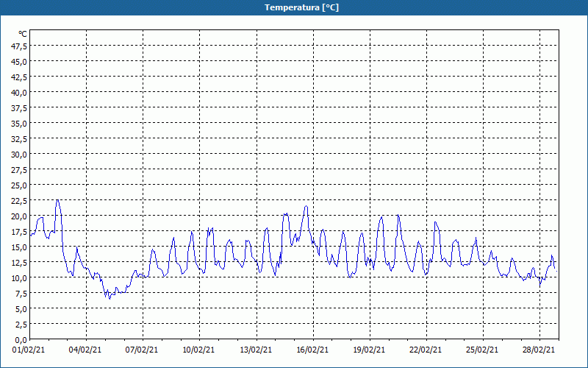Click the highest temperature peak near 02/02/21
Screen dimensions: 588x368
57,200
